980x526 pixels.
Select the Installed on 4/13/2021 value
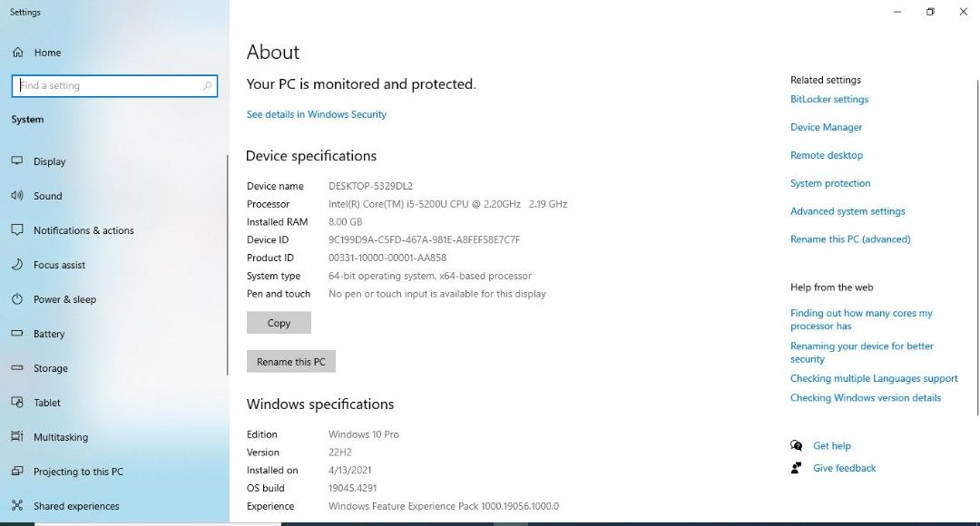click(x=350, y=471)
